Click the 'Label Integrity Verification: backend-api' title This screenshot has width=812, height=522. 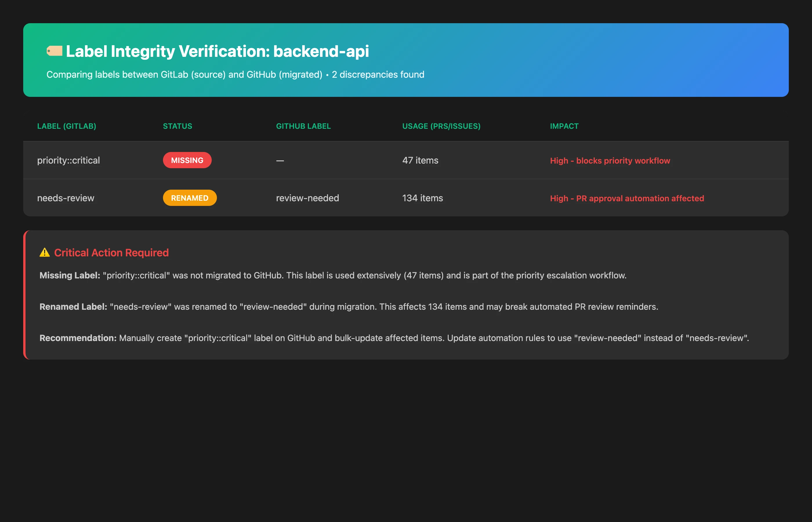[217, 51]
